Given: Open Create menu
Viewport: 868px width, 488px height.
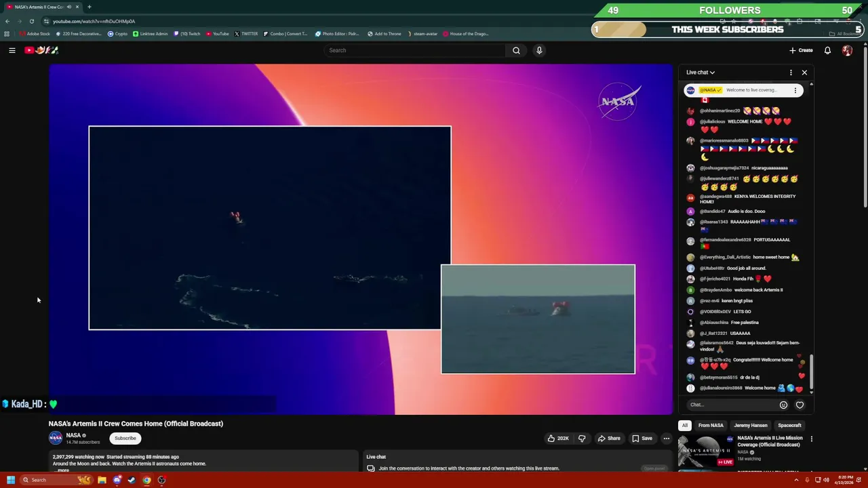Looking at the screenshot, I should point(801,50).
